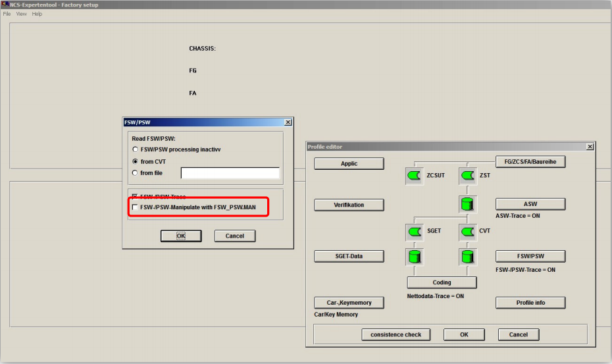Image resolution: width=612 pixels, height=364 pixels.
Task: Open the Help menu
Action: tap(37, 14)
